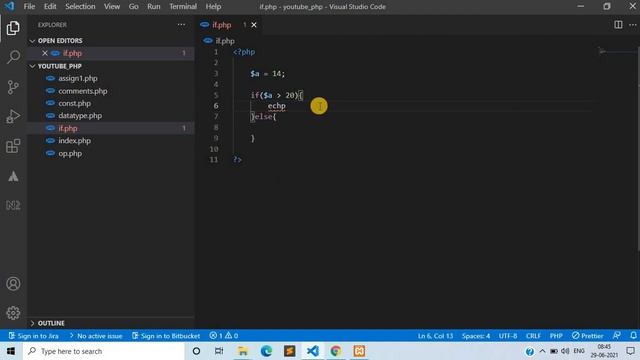
Task: Open the Extensions view
Action: click(13, 146)
